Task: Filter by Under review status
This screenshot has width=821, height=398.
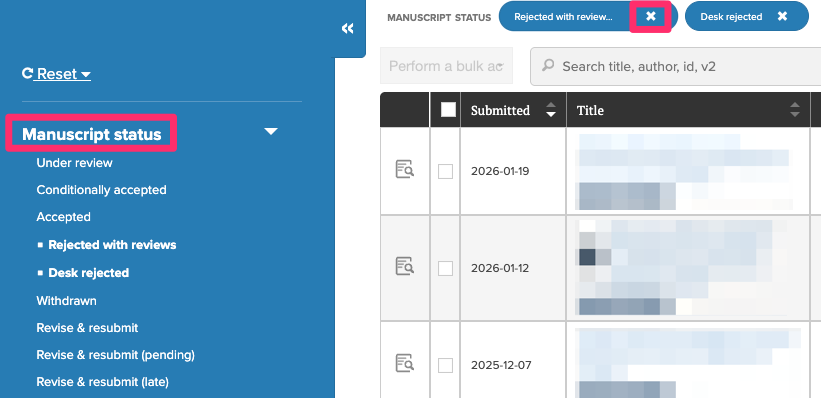Action: 74,163
